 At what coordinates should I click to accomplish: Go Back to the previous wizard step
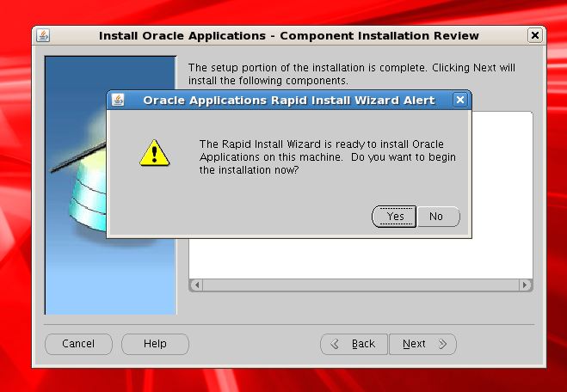tap(354, 344)
